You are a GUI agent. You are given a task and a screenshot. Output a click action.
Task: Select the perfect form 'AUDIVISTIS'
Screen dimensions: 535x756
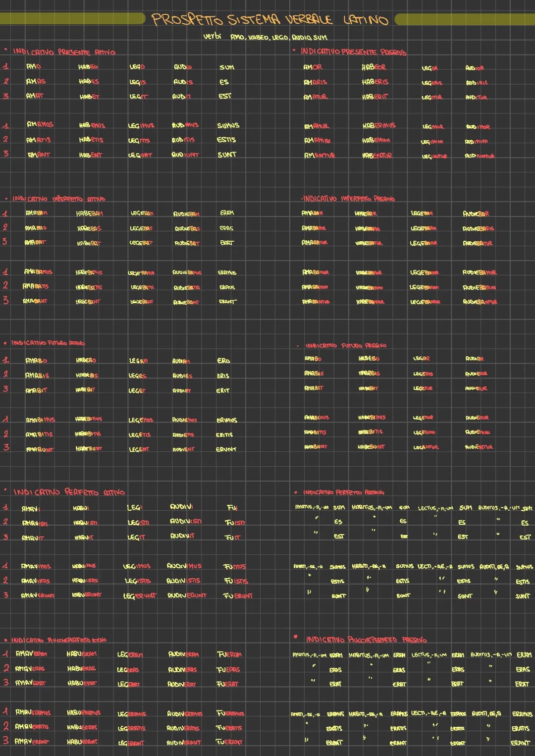pos(184,581)
